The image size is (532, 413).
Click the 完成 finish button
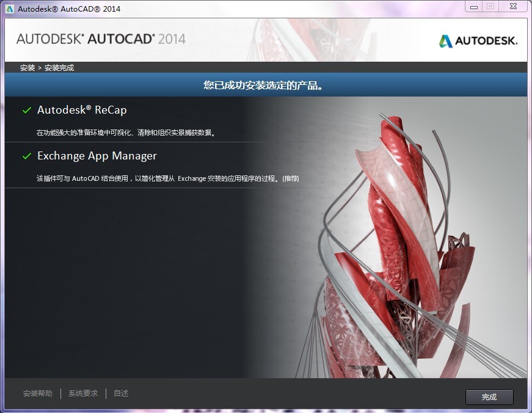point(489,397)
